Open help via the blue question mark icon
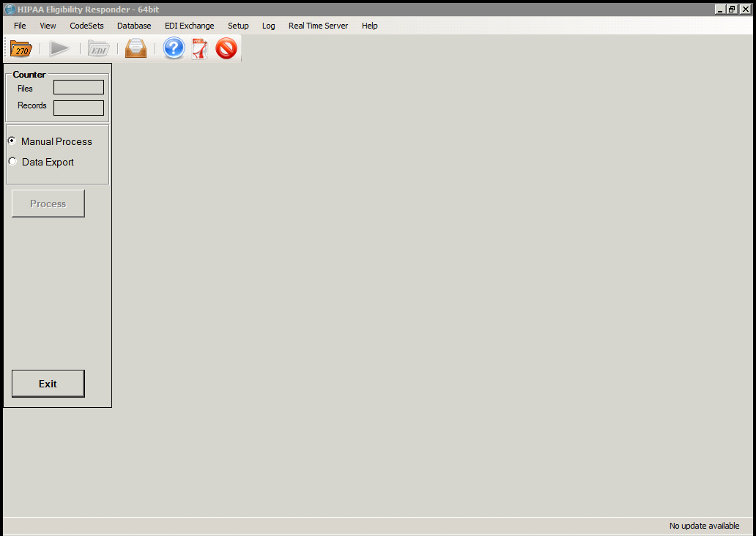 174,48
